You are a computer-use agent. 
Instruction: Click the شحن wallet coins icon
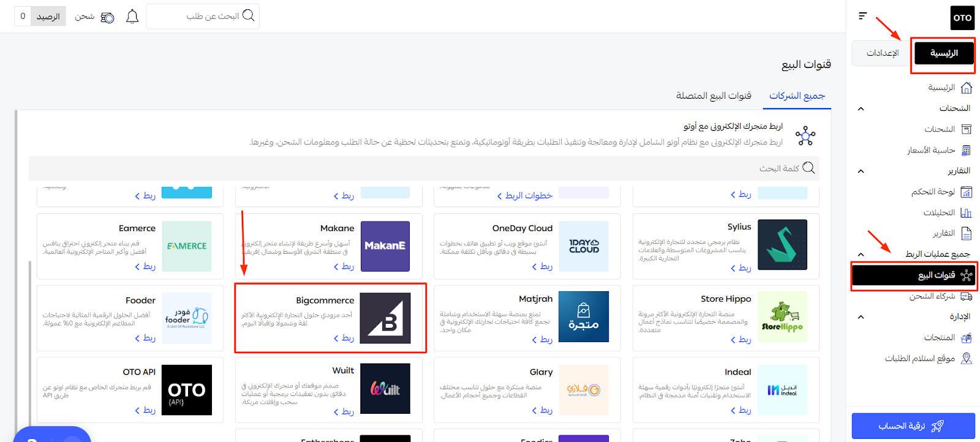[x=107, y=17]
